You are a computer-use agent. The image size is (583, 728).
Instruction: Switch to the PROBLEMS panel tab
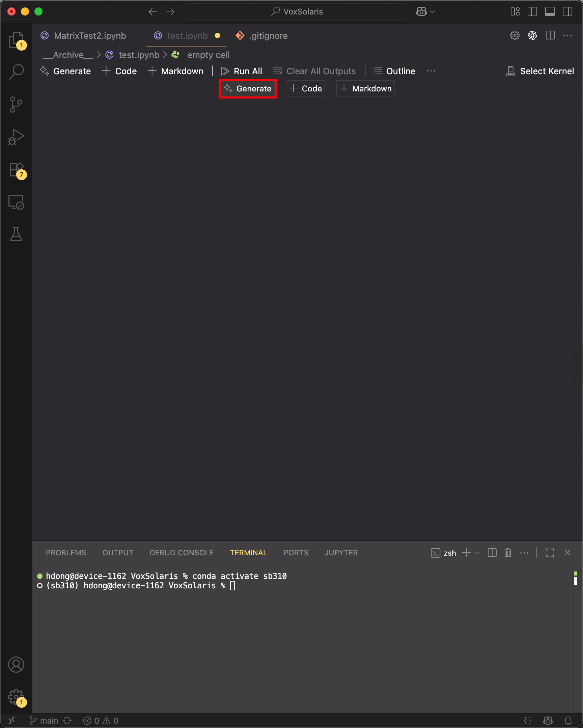click(66, 553)
